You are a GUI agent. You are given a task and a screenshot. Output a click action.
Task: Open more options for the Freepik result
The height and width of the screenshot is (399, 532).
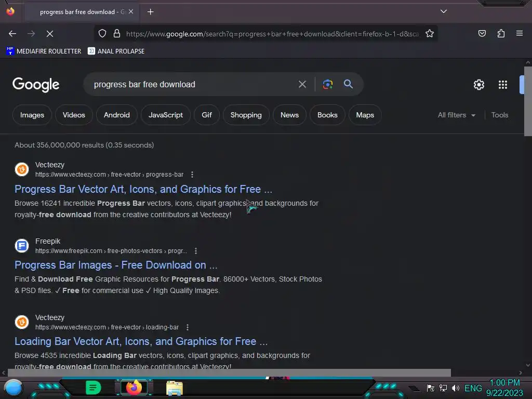click(196, 251)
